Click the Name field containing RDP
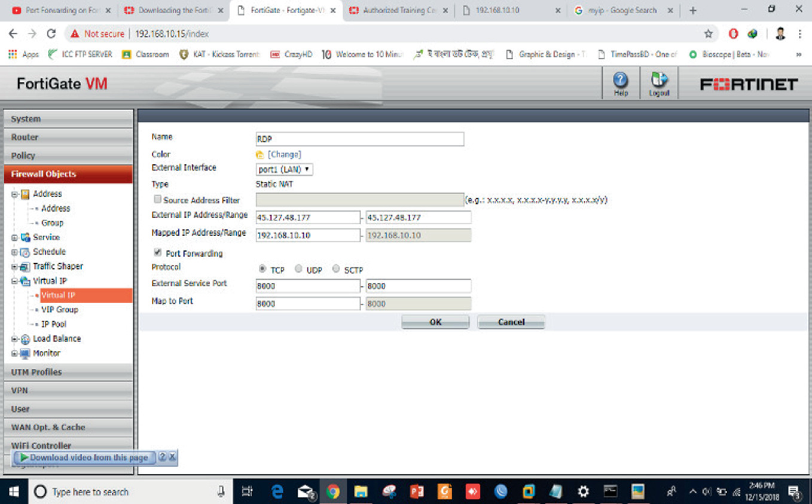 (360, 139)
